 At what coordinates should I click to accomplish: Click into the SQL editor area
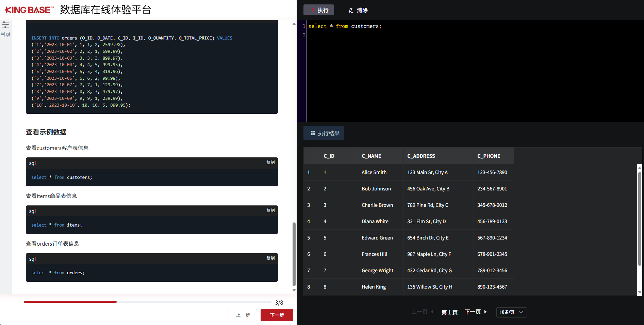[x=475, y=71]
